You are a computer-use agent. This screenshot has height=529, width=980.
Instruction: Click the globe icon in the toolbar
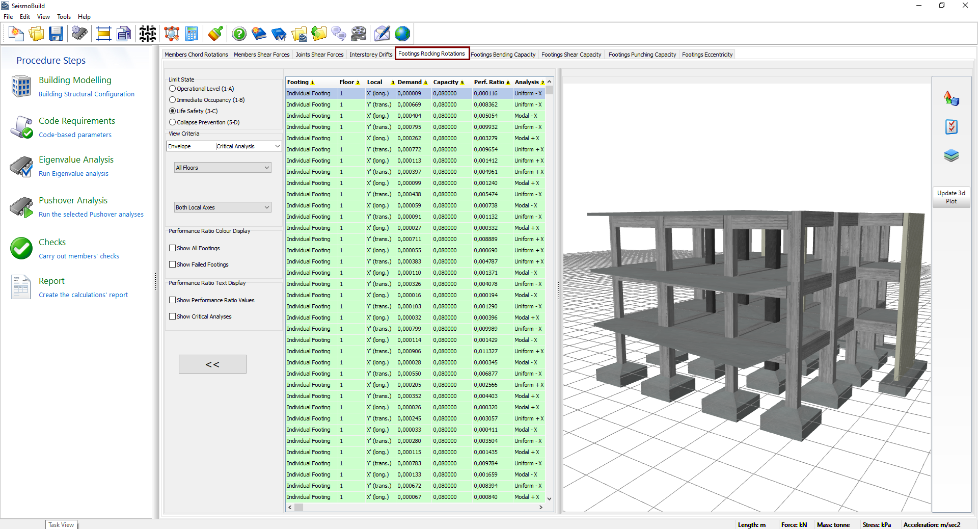[x=402, y=34]
